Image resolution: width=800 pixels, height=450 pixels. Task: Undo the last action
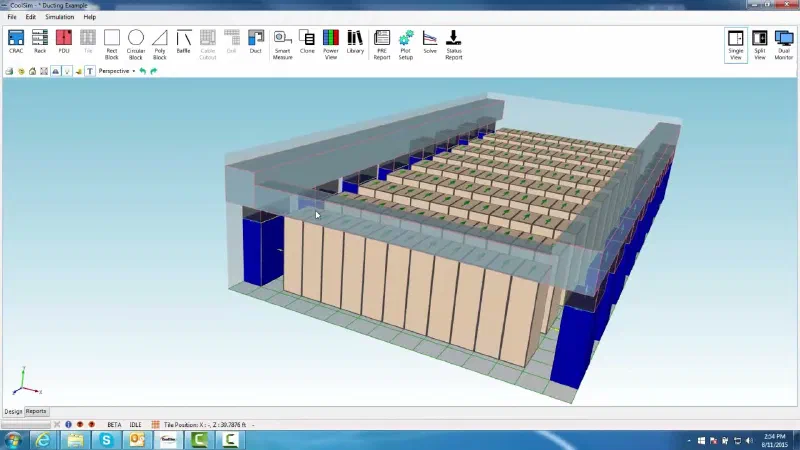[x=143, y=71]
